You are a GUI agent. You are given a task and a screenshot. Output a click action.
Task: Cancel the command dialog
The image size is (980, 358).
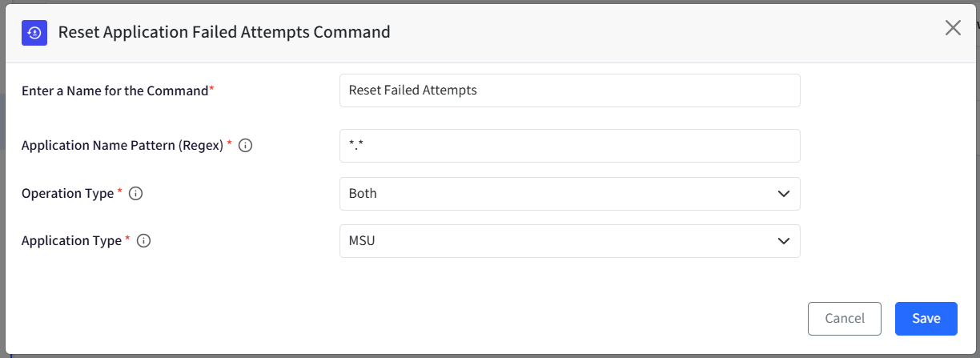[x=845, y=319]
